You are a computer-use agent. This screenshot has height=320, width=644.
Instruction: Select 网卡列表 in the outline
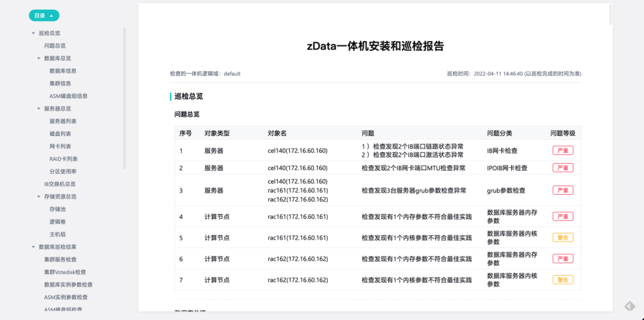[60, 146]
